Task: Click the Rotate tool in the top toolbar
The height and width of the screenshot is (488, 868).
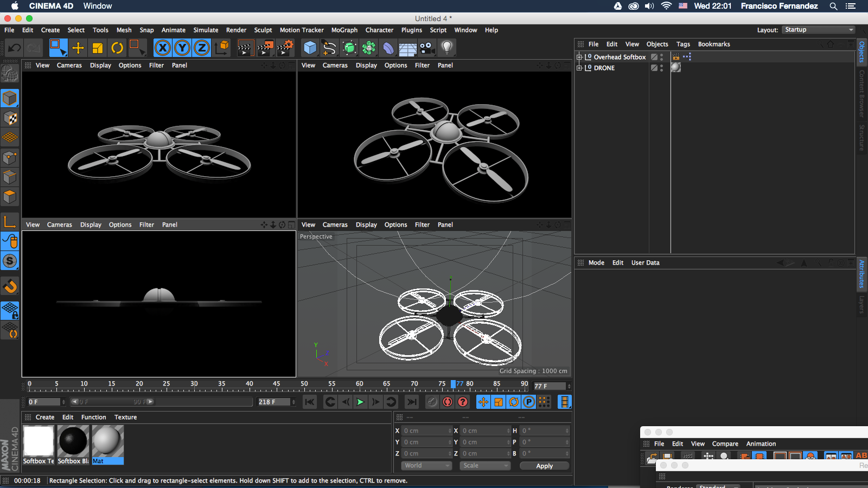Action: pos(117,48)
